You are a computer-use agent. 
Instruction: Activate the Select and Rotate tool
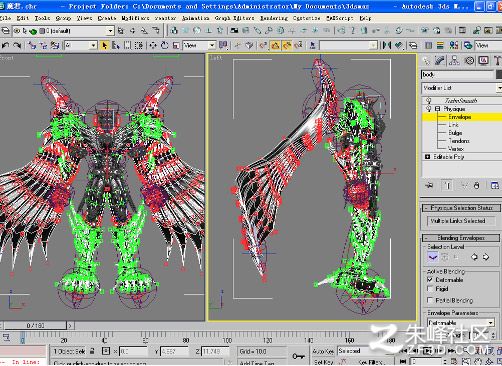tap(164, 45)
